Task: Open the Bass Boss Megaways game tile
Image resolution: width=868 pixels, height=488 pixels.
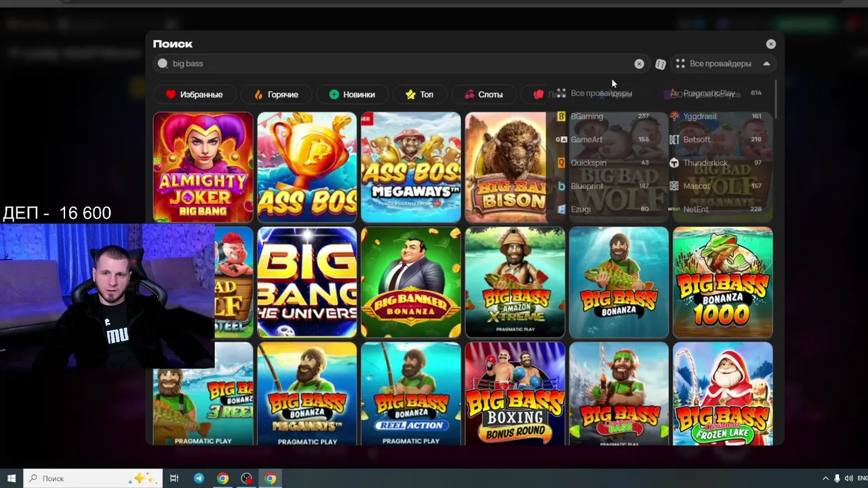Action: (411, 167)
